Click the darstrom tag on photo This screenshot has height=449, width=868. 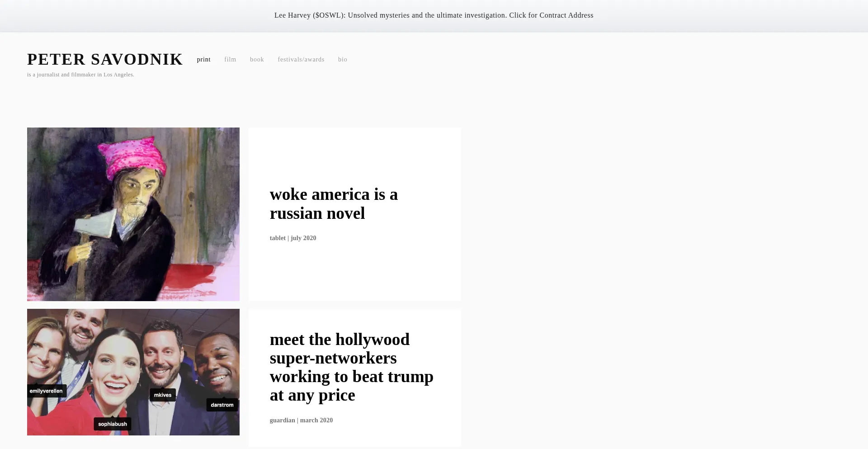(x=222, y=405)
